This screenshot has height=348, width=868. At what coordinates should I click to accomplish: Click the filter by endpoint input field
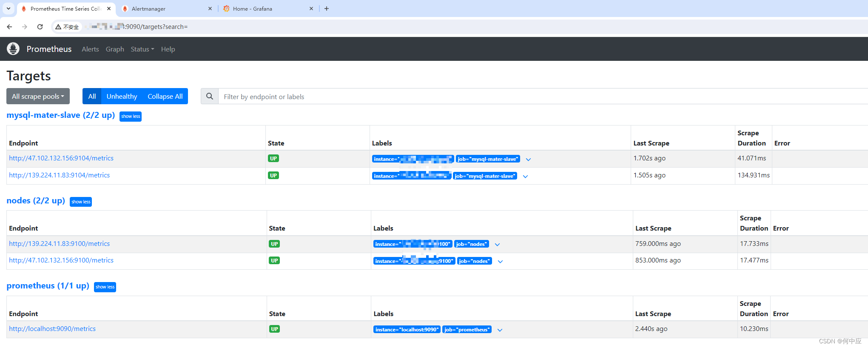pos(543,97)
